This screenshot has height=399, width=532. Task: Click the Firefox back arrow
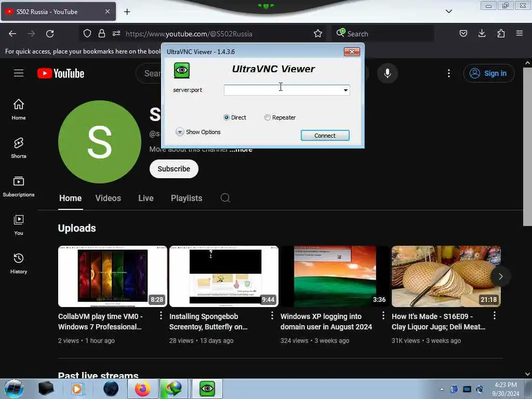(x=12, y=34)
